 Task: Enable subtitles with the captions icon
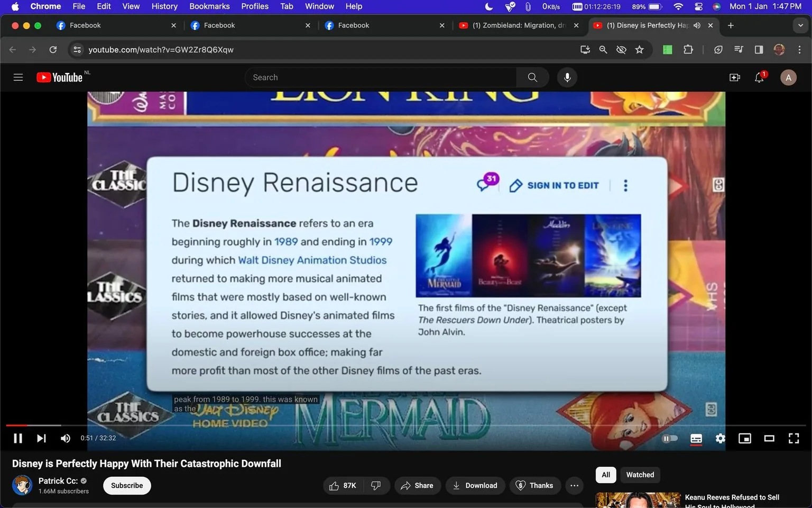pyautogui.click(x=696, y=438)
